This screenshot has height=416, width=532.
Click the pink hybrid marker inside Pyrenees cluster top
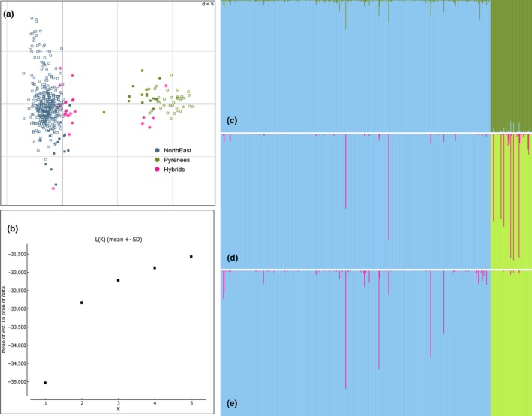click(166, 86)
